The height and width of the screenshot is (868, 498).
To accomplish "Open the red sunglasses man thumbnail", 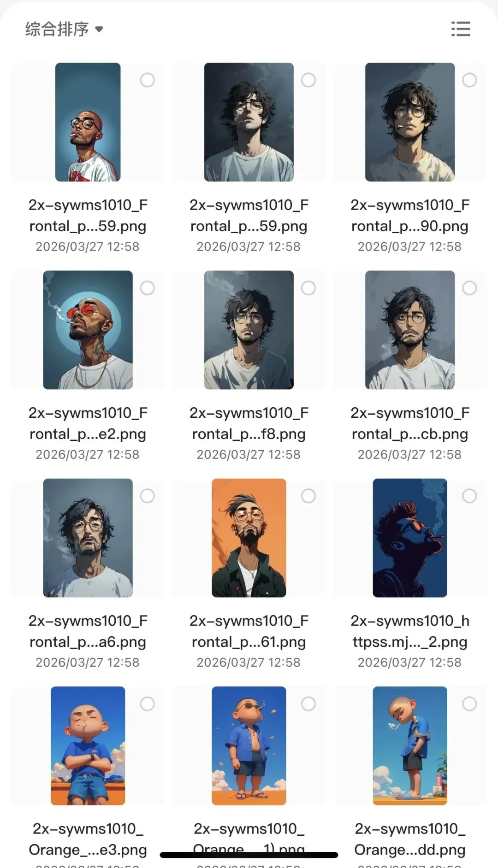I will [x=88, y=330].
